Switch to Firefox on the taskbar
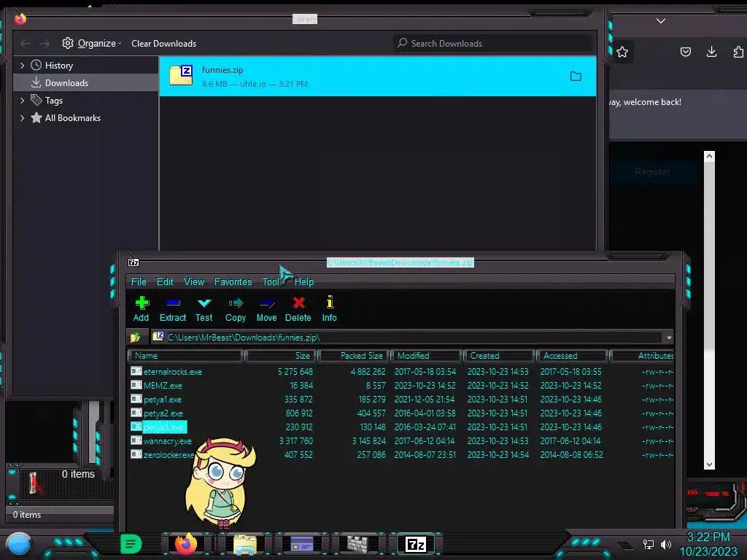 click(x=186, y=544)
